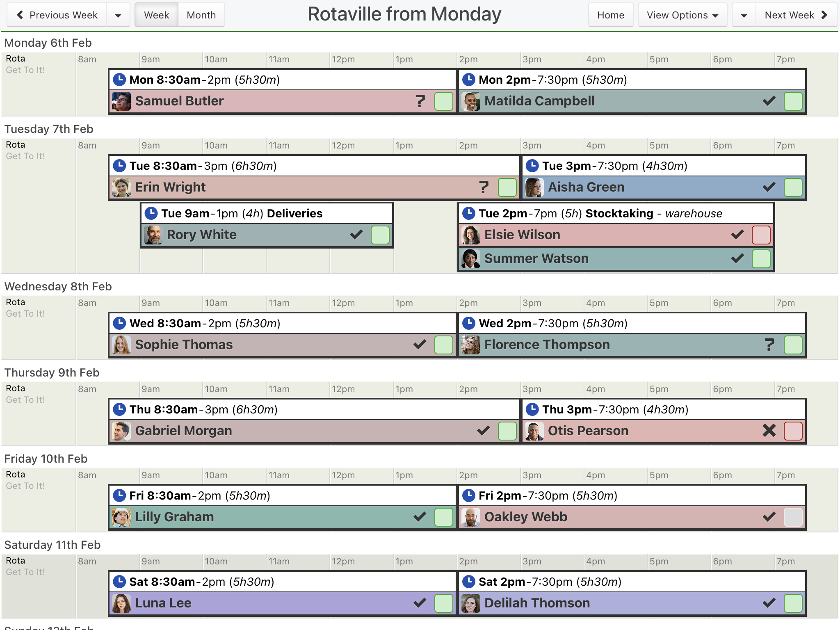840x630 pixels.
Task: Go to the Home page button
Action: [611, 15]
